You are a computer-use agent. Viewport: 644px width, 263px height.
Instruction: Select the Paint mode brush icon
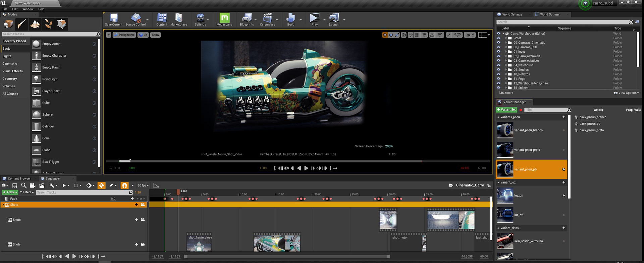coord(22,24)
